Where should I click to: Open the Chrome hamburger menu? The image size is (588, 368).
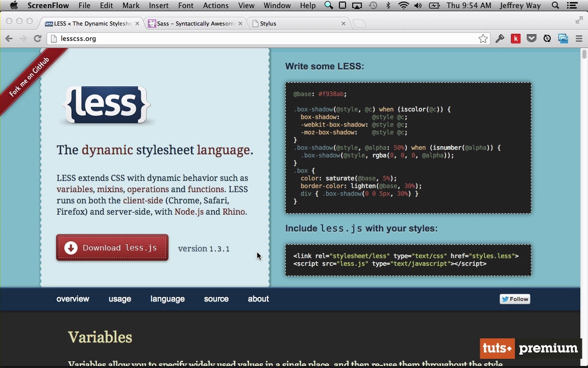pyautogui.click(x=579, y=38)
